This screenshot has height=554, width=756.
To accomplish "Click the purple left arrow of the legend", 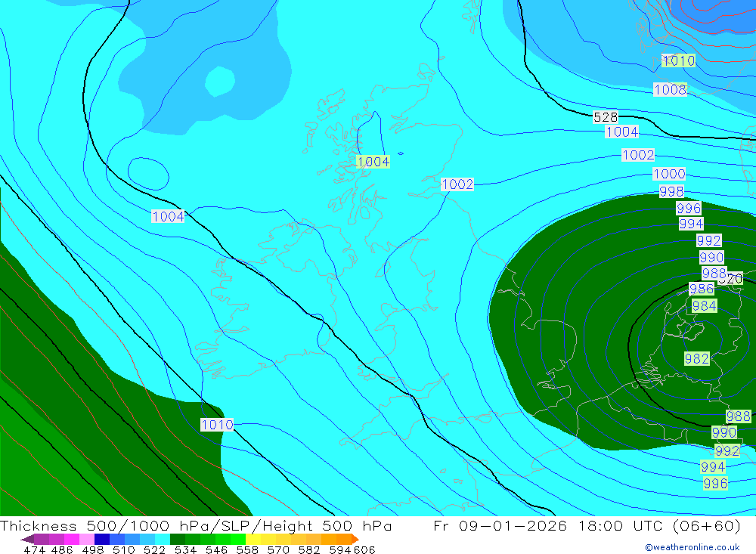I will pyautogui.click(x=27, y=539).
